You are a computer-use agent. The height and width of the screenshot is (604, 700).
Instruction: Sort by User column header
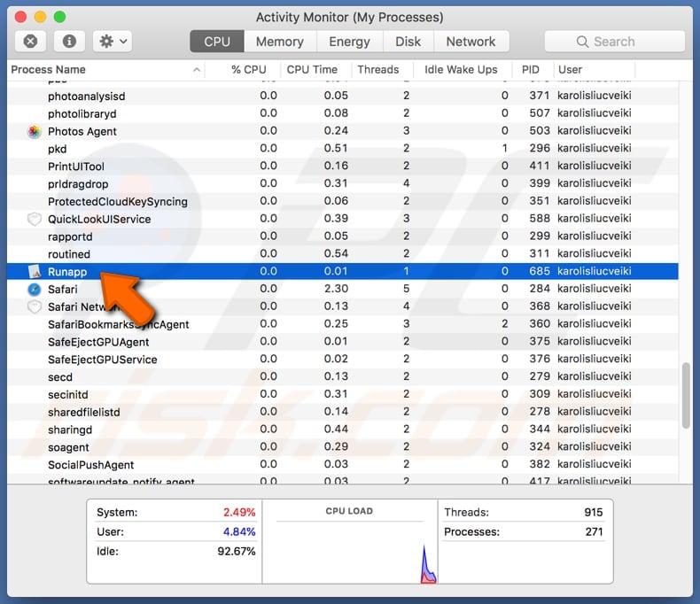[x=594, y=70]
